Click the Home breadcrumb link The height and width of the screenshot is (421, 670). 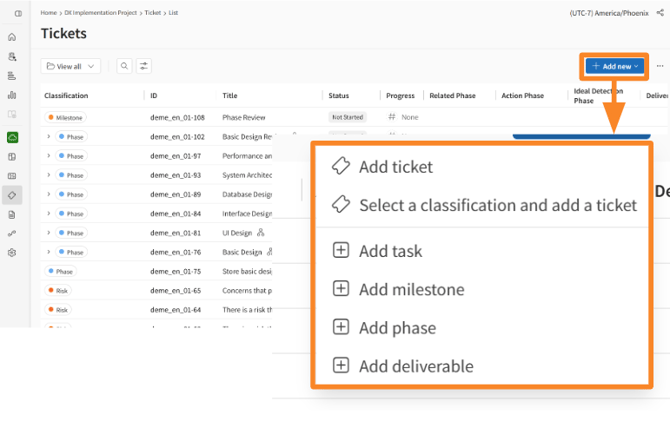pos(49,13)
